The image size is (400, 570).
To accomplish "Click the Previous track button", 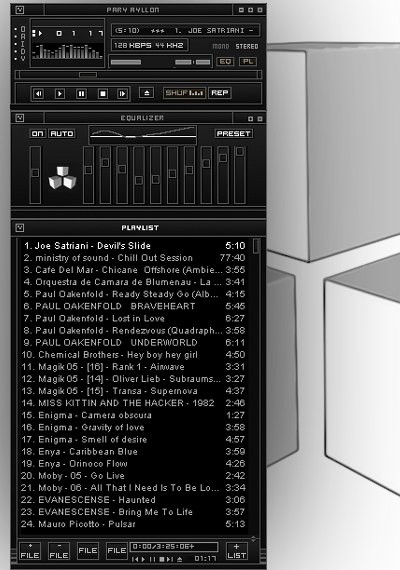I will pyautogui.click(x=39, y=94).
